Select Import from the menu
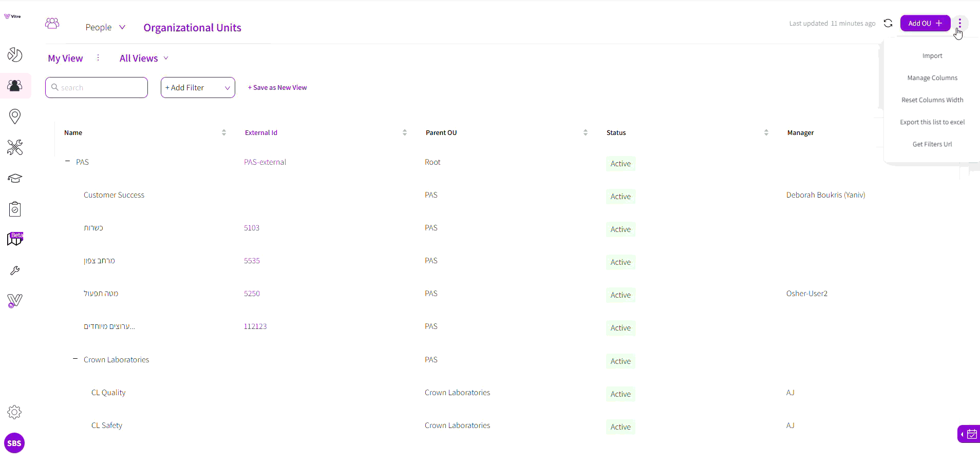 [x=932, y=56]
